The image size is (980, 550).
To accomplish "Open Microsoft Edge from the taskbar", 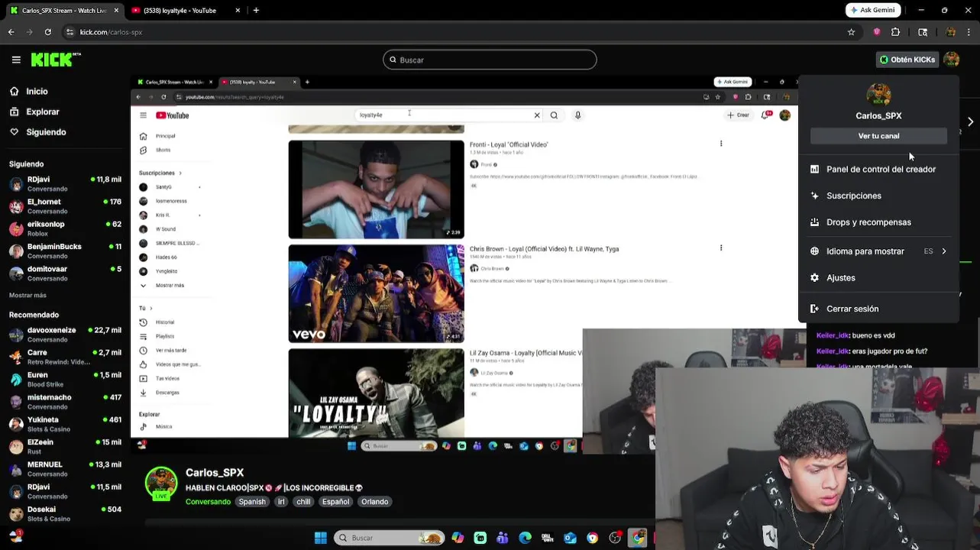I will (526, 538).
